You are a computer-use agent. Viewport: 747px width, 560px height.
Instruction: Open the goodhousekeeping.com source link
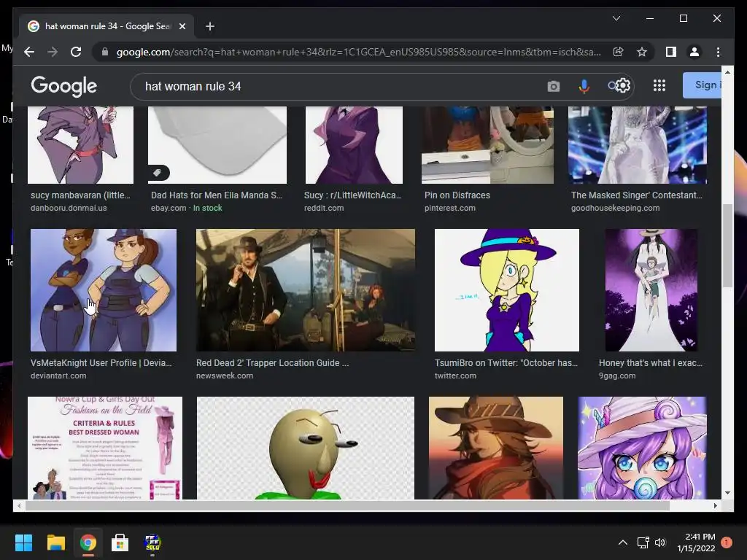615,208
